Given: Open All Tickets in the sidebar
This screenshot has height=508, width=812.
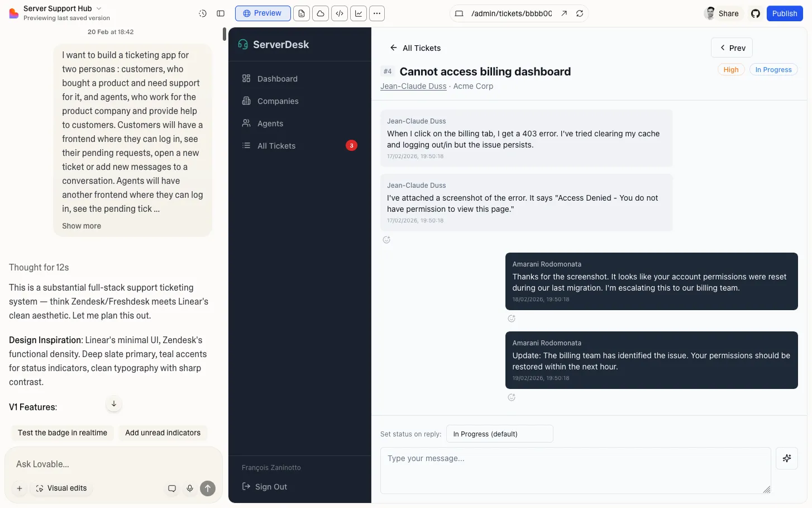Looking at the screenshot, I should tap(276, 146).
